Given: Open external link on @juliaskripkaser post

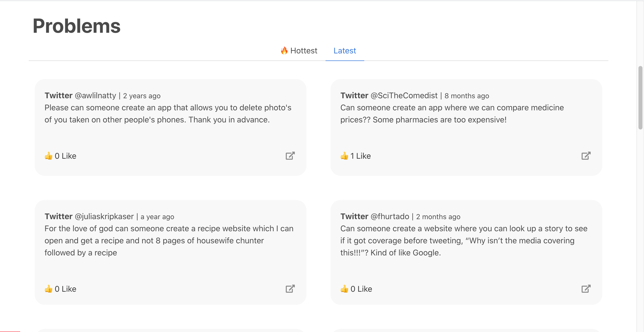Looking at the screenshot, I should 290,289.
